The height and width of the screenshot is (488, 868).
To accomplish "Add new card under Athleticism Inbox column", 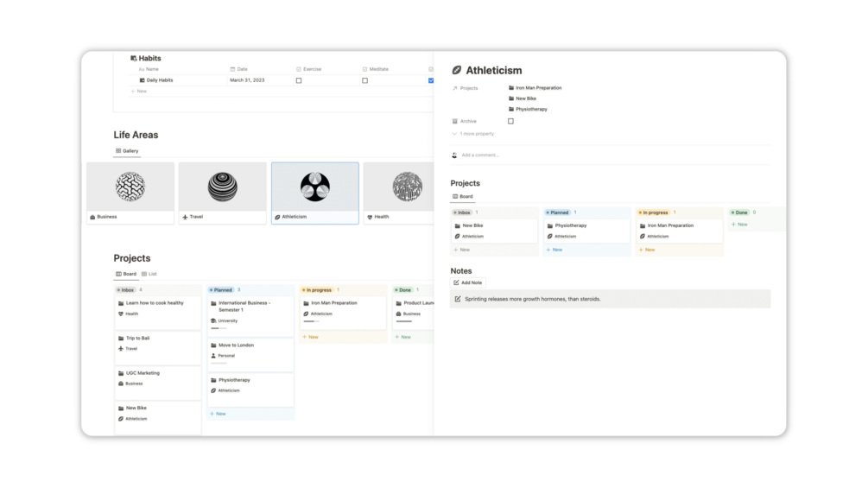I will (462, 250).
